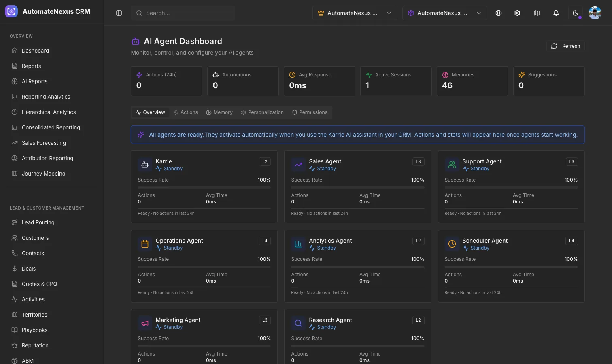Open Reputation in the sidebar
The image size is (612, 364).
[x=52, y=345]
